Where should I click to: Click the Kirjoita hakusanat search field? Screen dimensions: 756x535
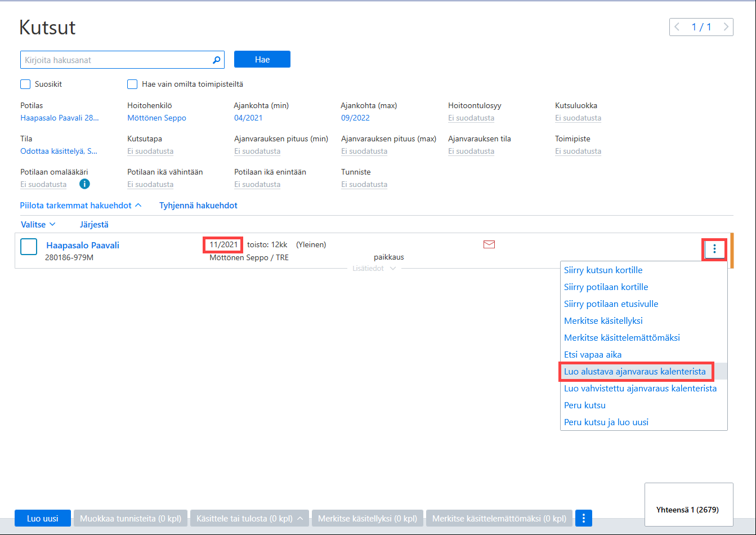[x=115, y=60]
